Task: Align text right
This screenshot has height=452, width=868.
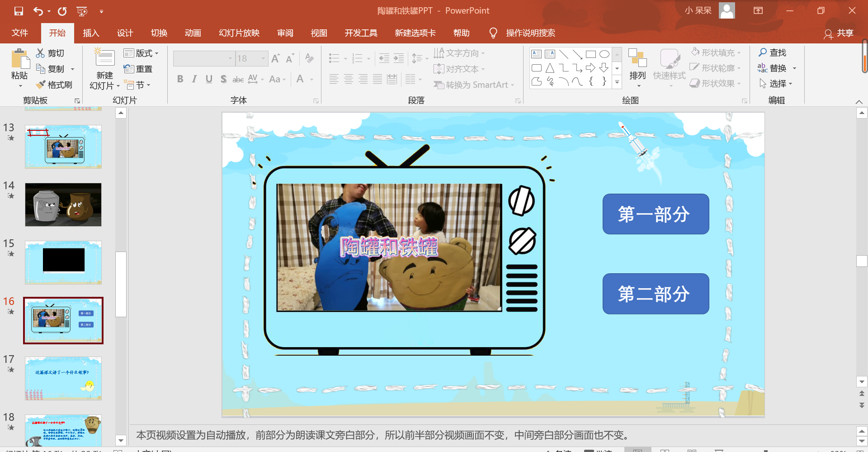Action: pos(363,79)
